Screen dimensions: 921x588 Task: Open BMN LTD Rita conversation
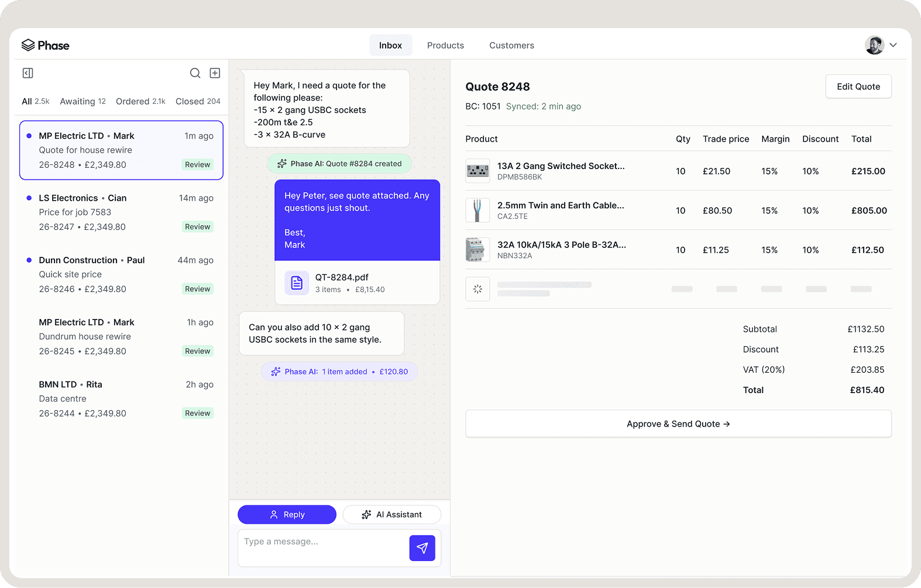(x=121, y=398)
